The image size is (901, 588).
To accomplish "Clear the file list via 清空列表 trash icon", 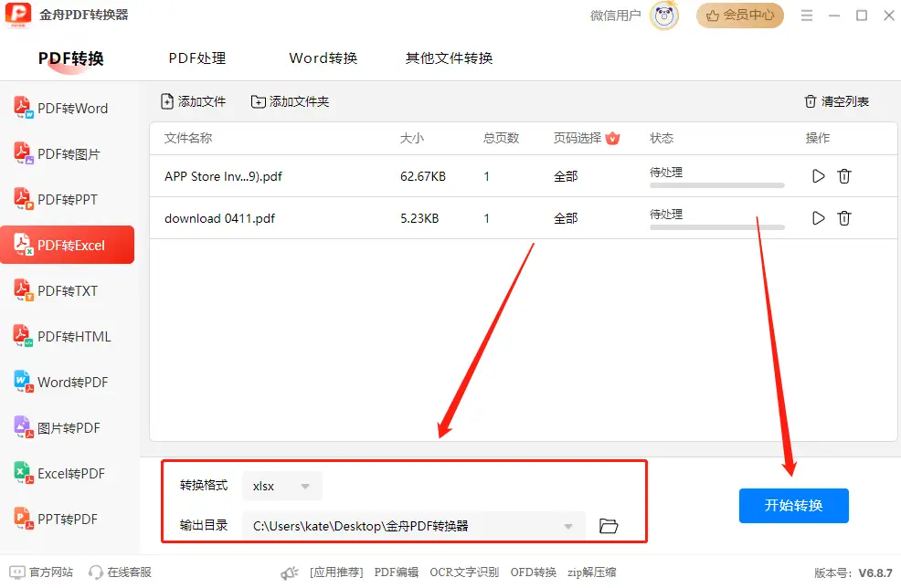I will pyautogui.click(x=812, y=101).
